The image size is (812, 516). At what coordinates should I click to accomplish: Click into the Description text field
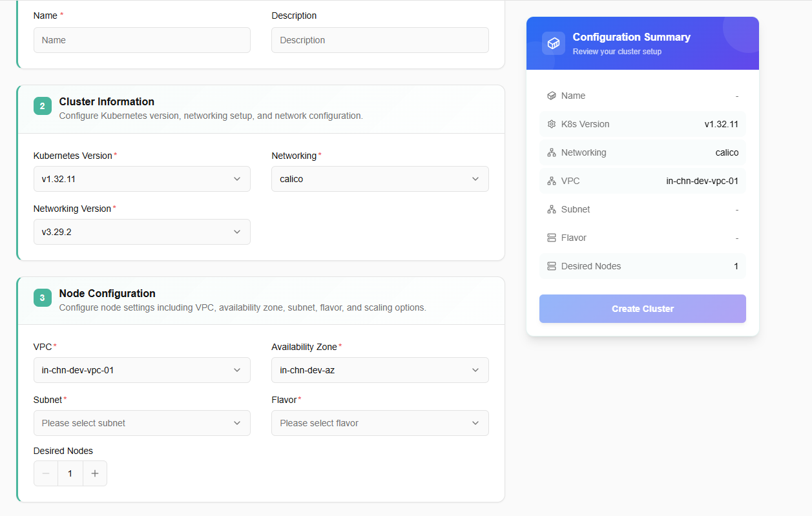[380, 40]
